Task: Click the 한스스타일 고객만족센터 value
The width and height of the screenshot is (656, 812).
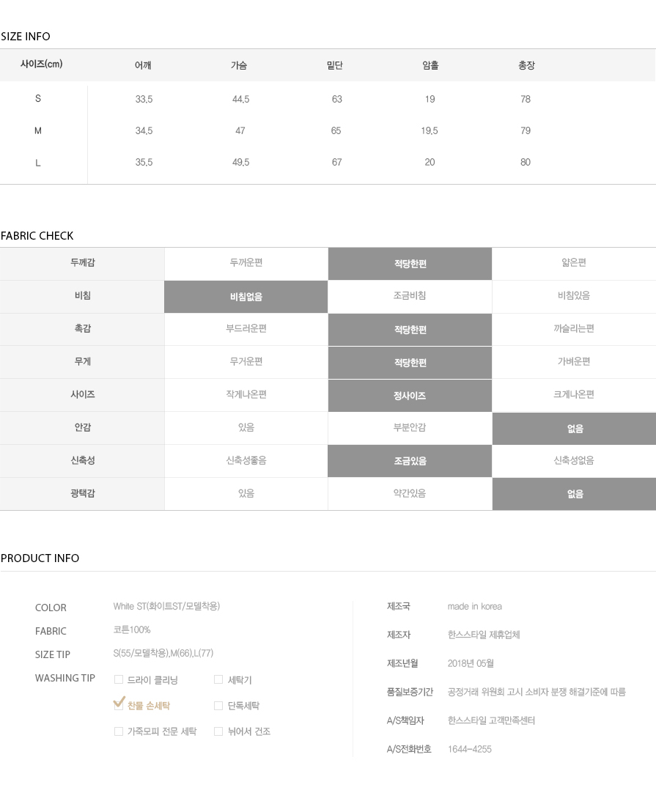Action: pyautogui.click(x=491, y=720)
